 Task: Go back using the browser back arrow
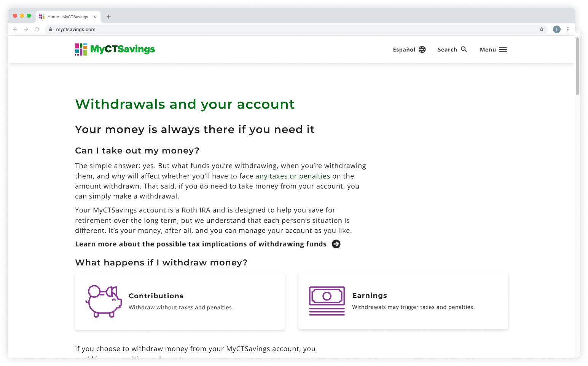tap(15, 29)
